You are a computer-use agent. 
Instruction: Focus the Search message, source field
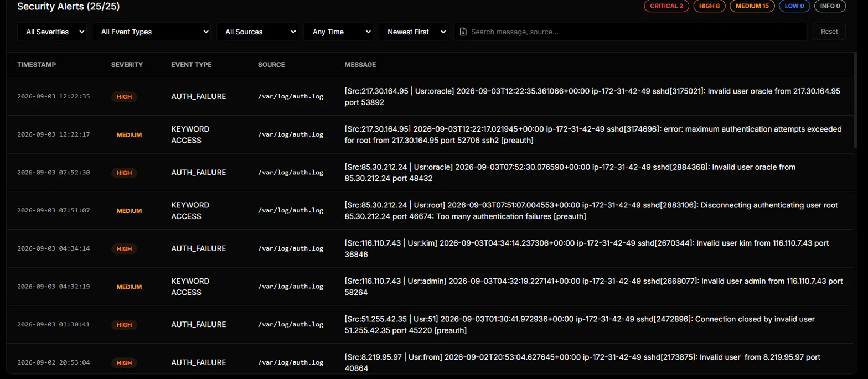[x=631, y=32]
